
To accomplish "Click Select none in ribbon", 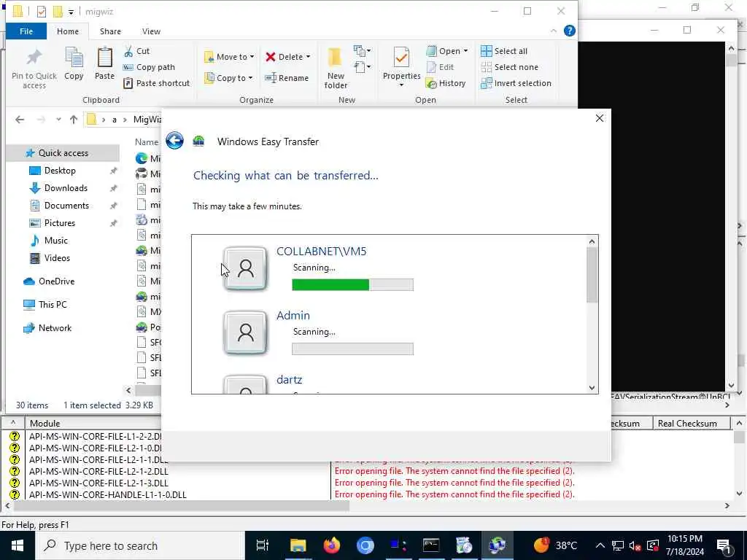I will tap(510, 67).
